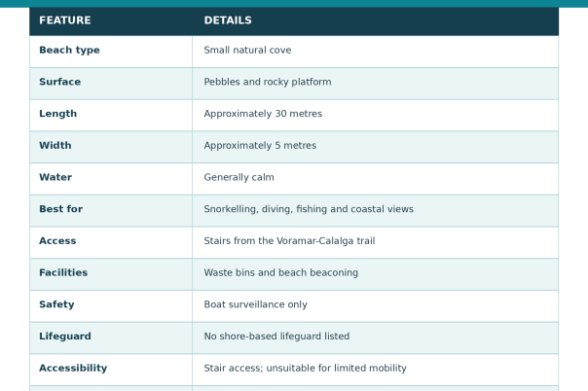Click the 'Facilities' row label

point(63,272)
